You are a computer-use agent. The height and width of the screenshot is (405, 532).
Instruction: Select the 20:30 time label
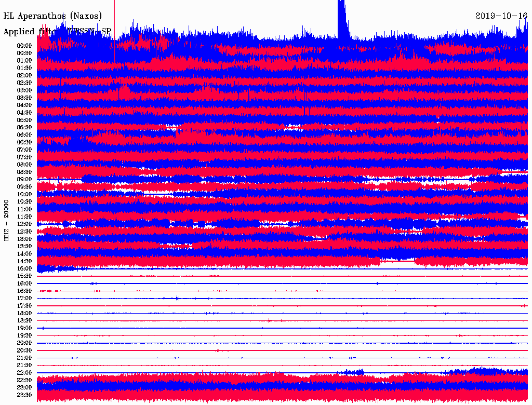click(24, 350)
